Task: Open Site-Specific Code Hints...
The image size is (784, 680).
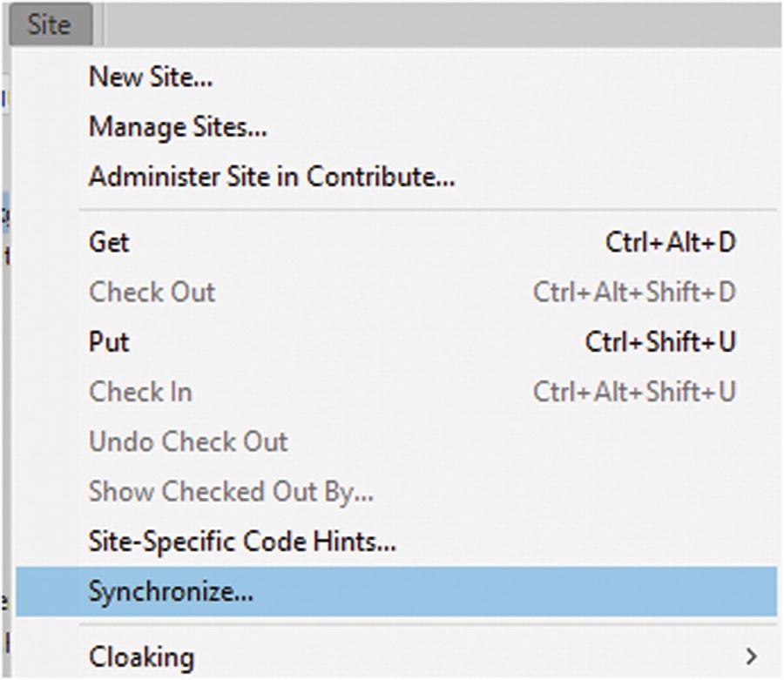Action: click(242, 542)
